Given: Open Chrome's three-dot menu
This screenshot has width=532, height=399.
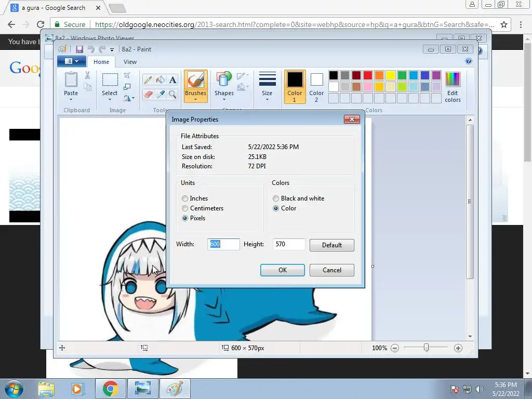Looking at the screenshot, I should tap(521, 24).
